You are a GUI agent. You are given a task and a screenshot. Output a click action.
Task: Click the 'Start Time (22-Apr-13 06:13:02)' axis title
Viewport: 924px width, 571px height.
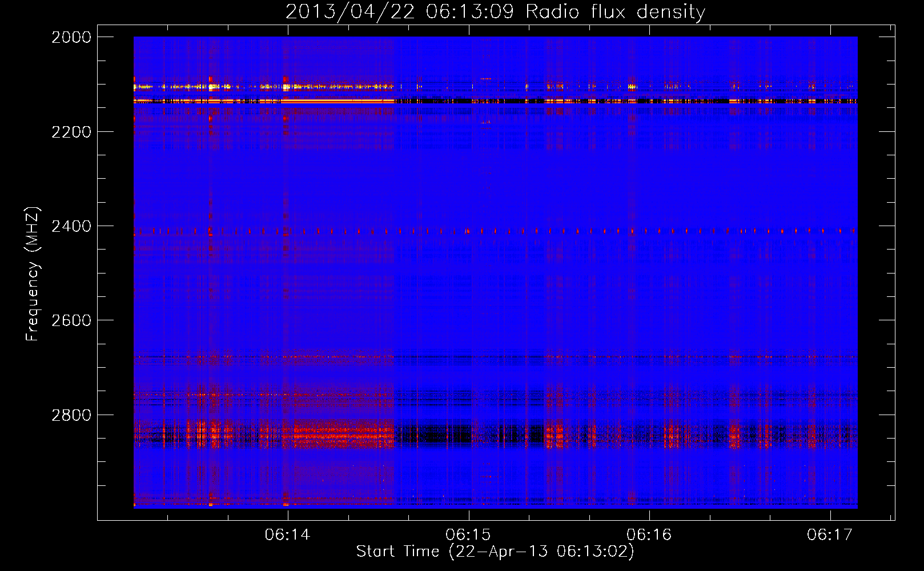point(495,552)
